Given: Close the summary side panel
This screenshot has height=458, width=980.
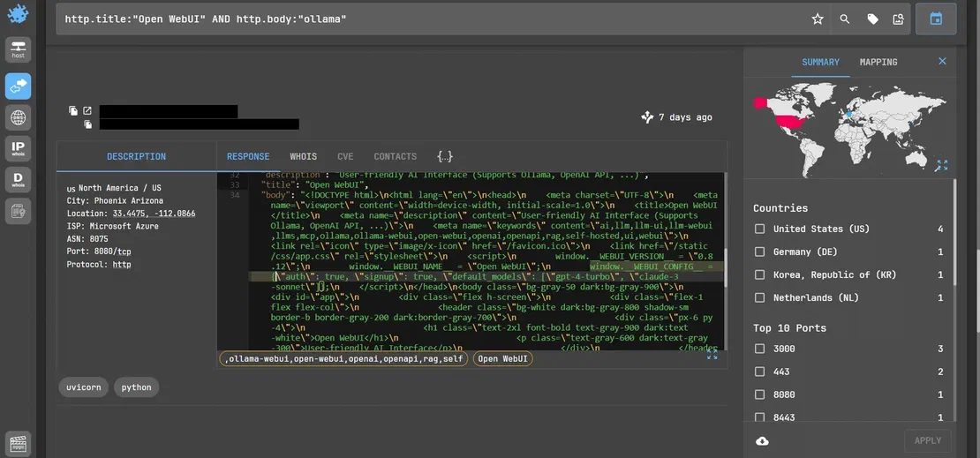Looking at the screenshot, I should [x=943, y=61].
